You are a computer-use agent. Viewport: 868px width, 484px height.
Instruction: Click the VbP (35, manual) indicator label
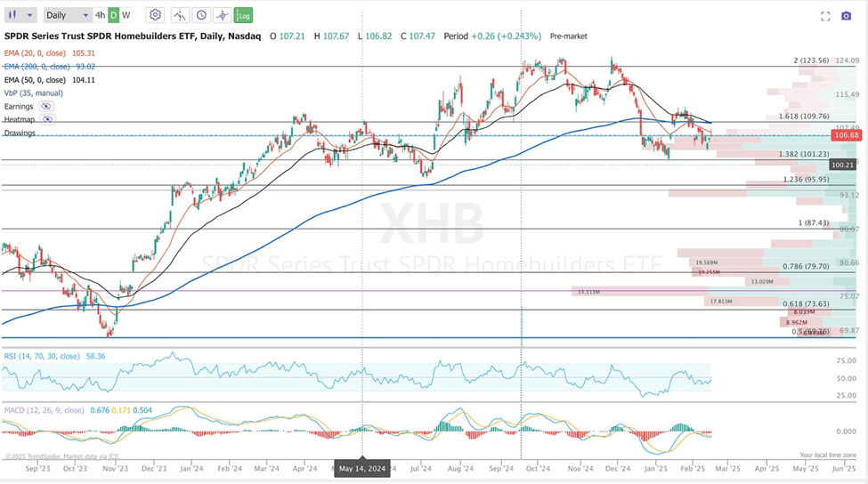pyautogui.click(x=34, y=93)
